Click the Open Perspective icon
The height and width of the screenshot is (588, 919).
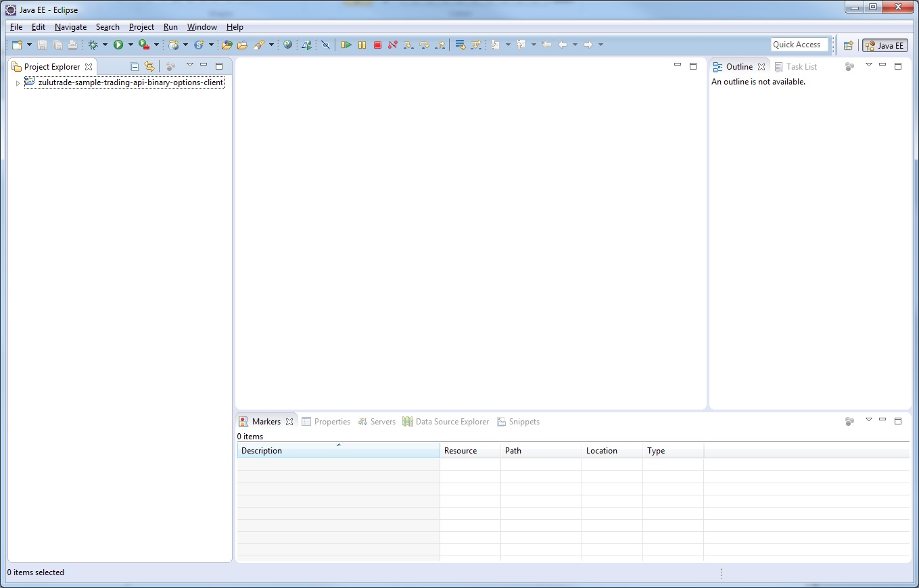pos(848,45)
